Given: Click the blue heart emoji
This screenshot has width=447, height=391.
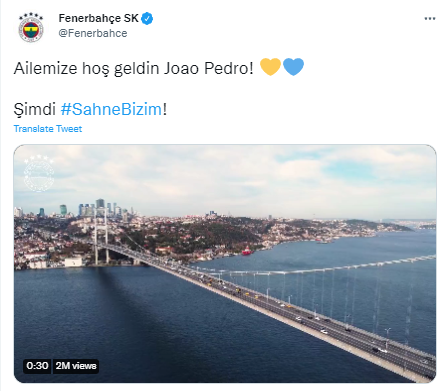Looking at the screenshot, I should click(x=293, y=67).
